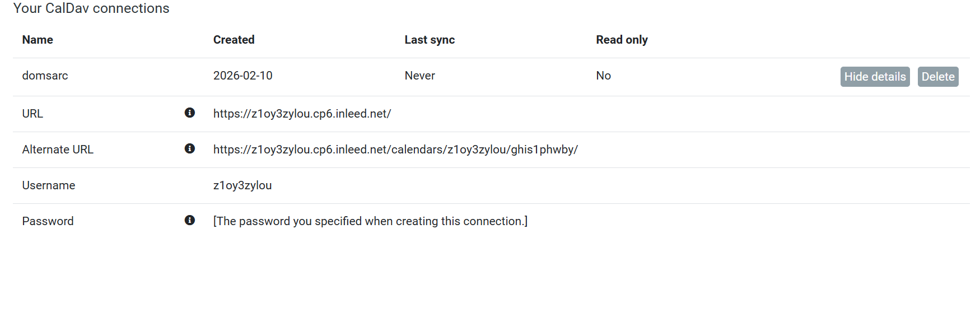Click the alternate URL ending in ghis1phwby/

[395, 150]
